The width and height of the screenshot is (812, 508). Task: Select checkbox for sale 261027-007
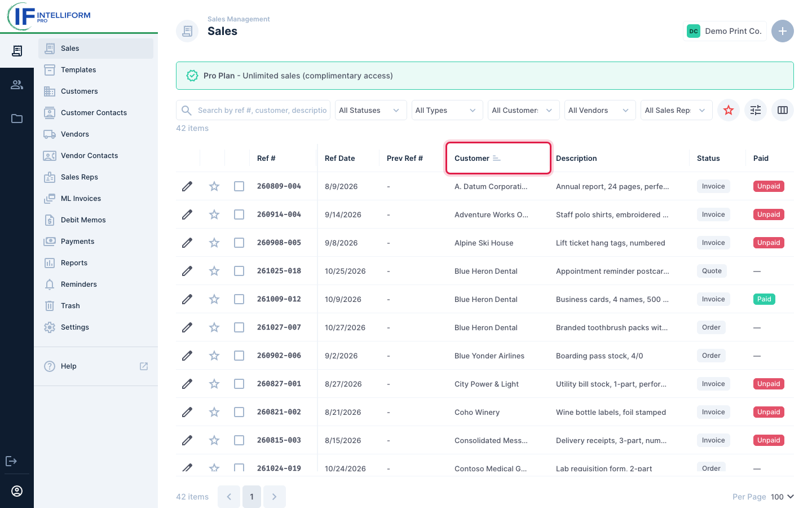[x=239, y=327]
